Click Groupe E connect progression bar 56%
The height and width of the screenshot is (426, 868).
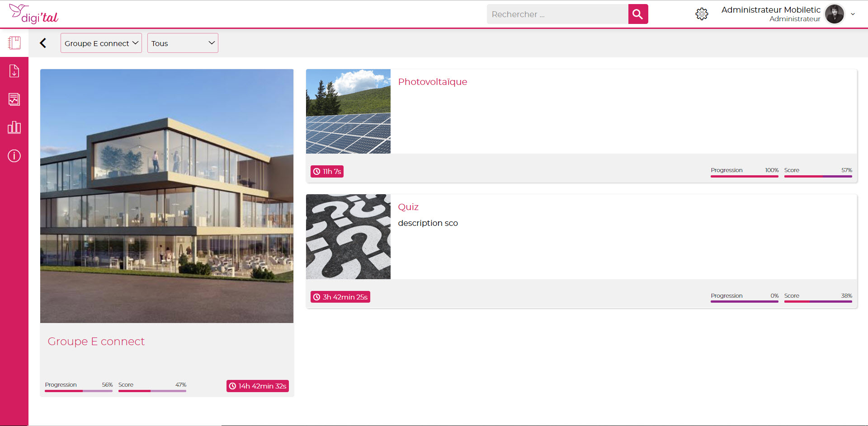pos(79,391)
